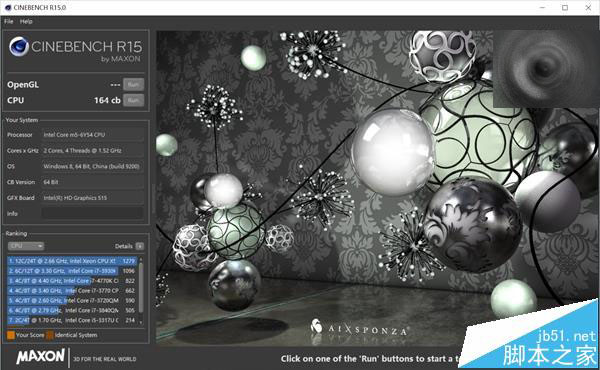Image resolution: width=600 pixels, height=370 pixels.
Task: Click the MAXON logo at bottom left
Action: pyautogui.click(x=40, y=357)
